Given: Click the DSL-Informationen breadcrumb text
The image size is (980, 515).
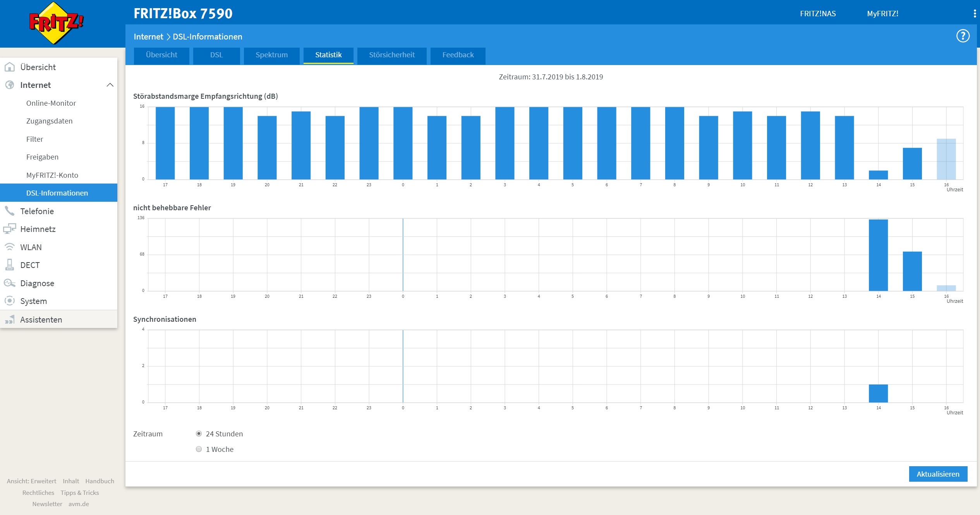Looking at the screenshot, I should (x=208, y=37).
